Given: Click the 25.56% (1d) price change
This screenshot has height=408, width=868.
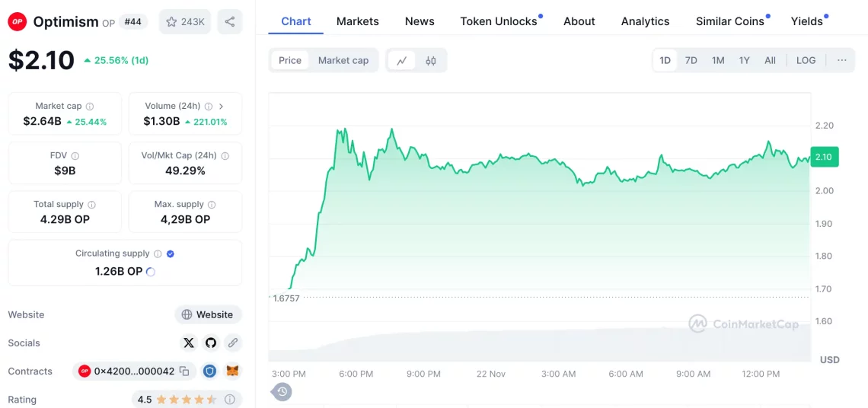Looking at the screenshot, I should tap(116, 60).
